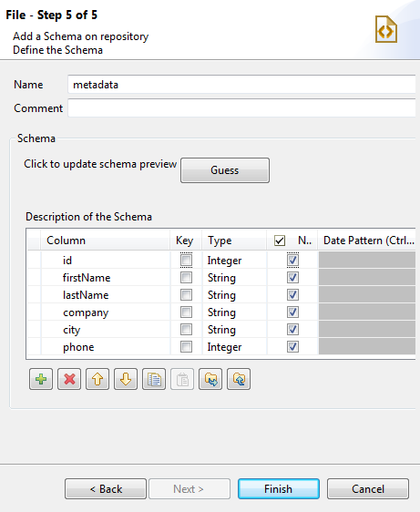The height and width of the screenshot is (512, 420).
Task: Click the Guess button
Action: click(225, 170)
